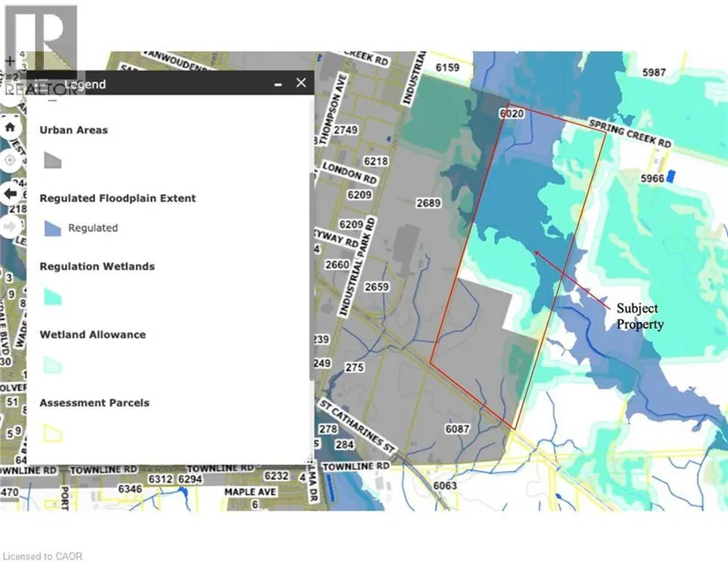
Task: Select the Wetland Allowance light swatch
Action: [x=53, y=364]
